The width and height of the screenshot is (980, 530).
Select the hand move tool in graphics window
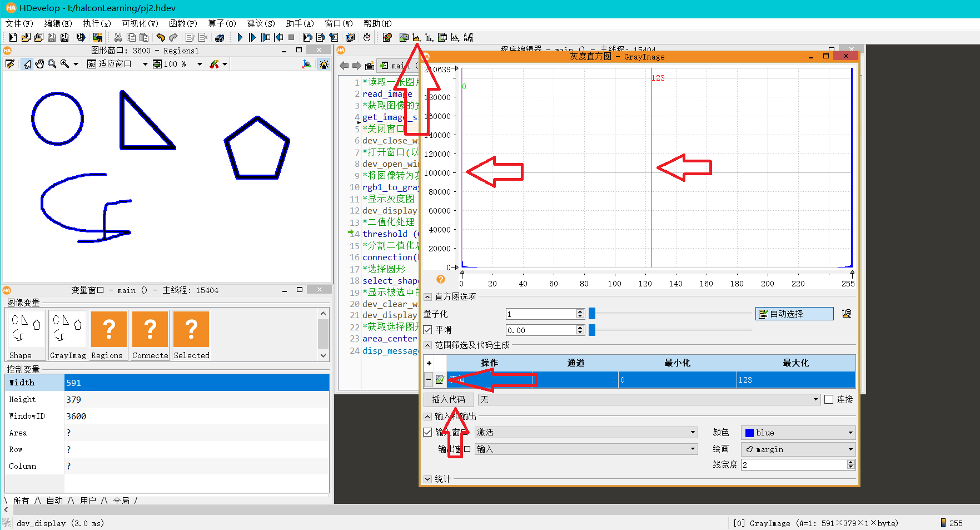tap(39, 64)
